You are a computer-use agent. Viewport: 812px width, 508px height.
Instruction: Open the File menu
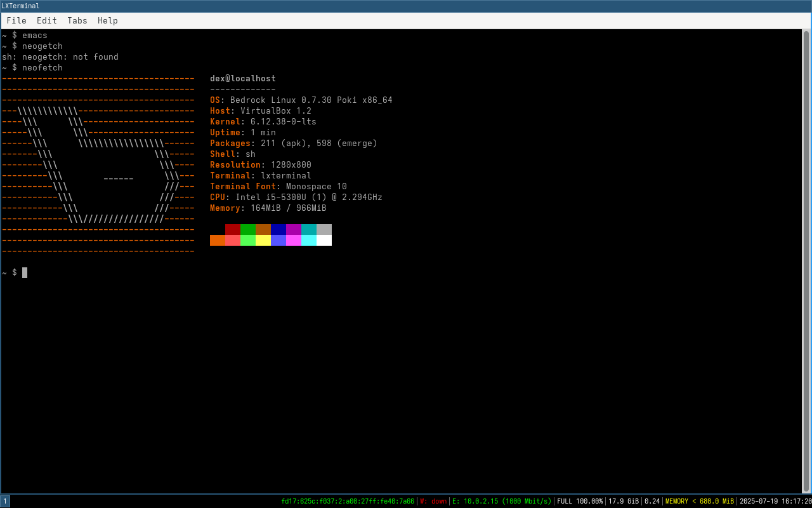coord(16,20)
